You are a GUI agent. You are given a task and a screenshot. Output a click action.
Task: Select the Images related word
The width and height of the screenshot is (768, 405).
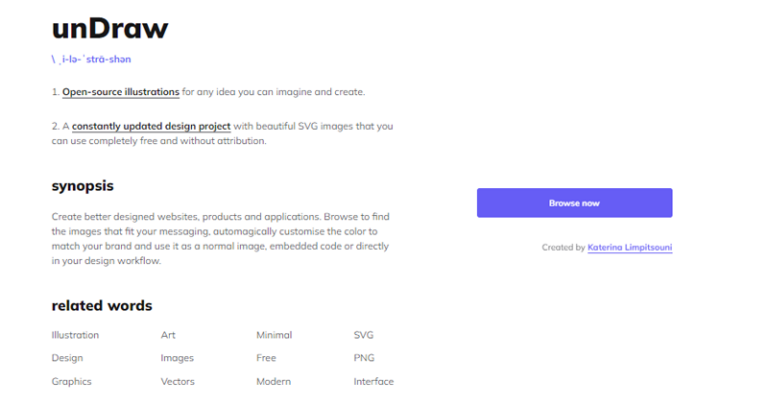point(177,358)
